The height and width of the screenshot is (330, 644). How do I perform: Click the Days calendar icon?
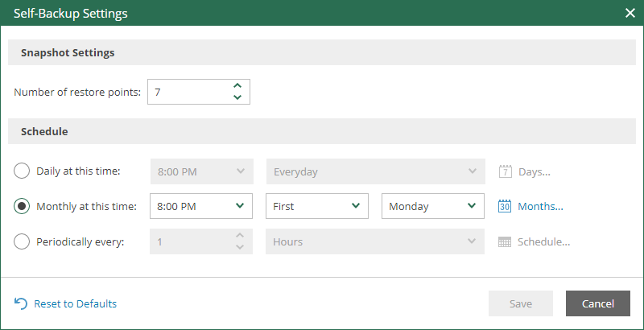click(x=506, y=171)
